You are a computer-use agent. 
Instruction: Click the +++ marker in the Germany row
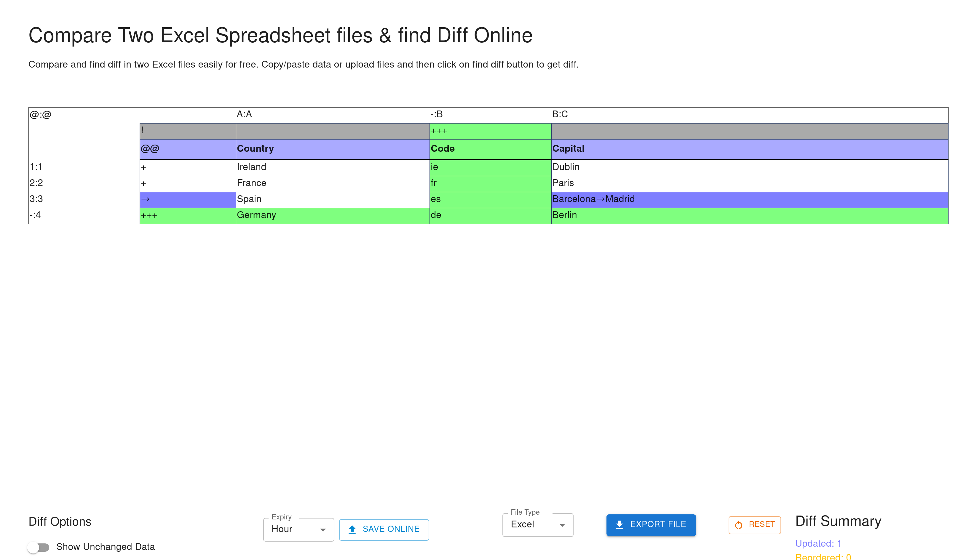point(149,215)
